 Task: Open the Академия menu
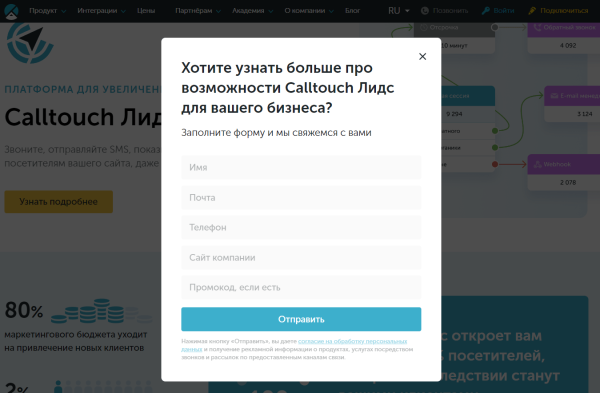[x=248, y=11]
